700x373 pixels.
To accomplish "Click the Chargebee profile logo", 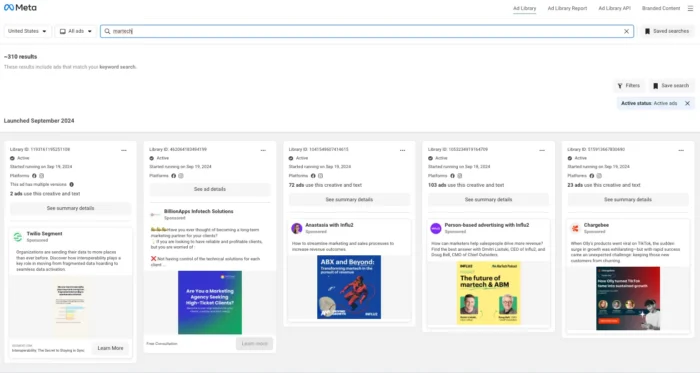I will (575, 228).
